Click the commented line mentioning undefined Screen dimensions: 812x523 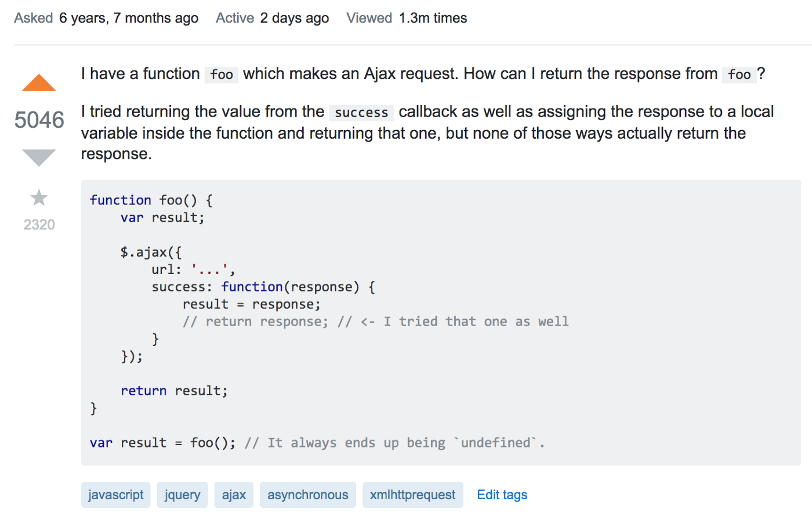pos(394,442)
